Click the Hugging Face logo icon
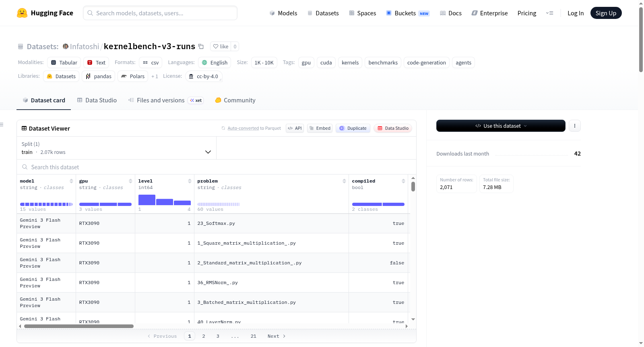 22,13
